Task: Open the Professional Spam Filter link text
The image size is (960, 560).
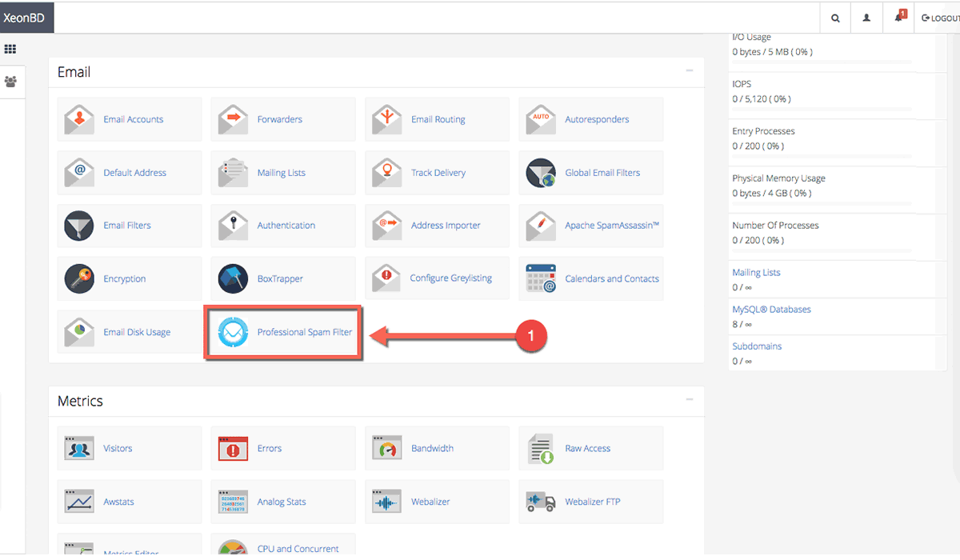Action: [x=305, y=332]
